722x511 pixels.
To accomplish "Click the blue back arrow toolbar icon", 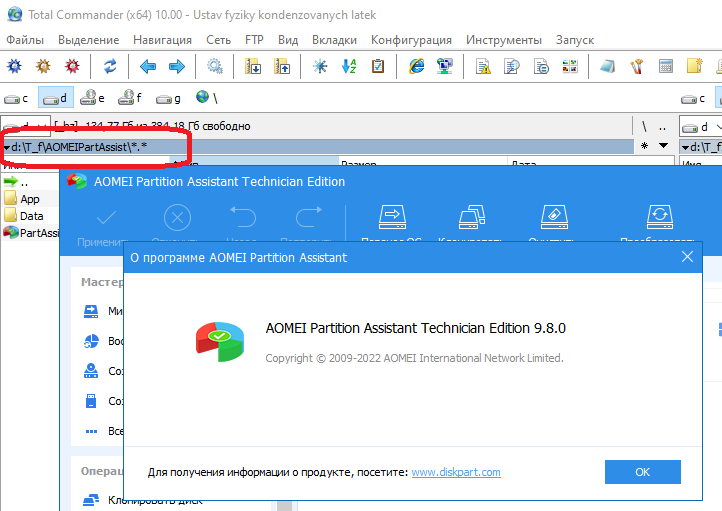I will coord(148,67).
